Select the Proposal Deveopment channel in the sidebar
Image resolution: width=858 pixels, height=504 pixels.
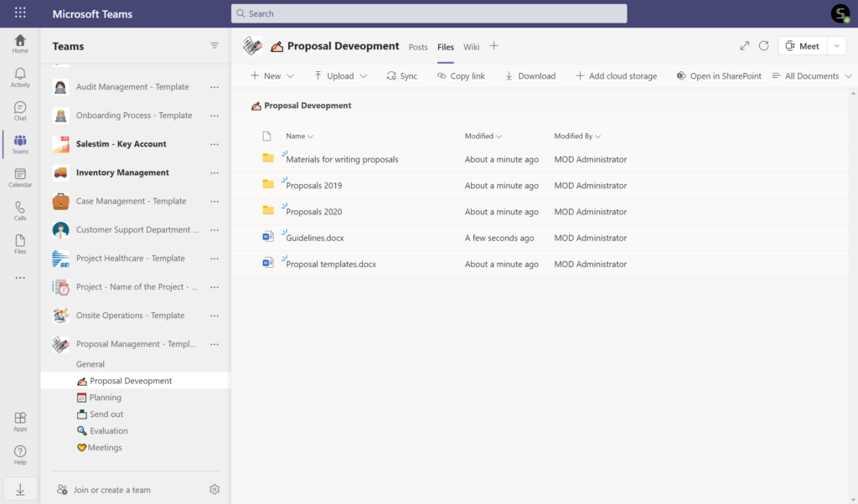click(x=136, y=380)
